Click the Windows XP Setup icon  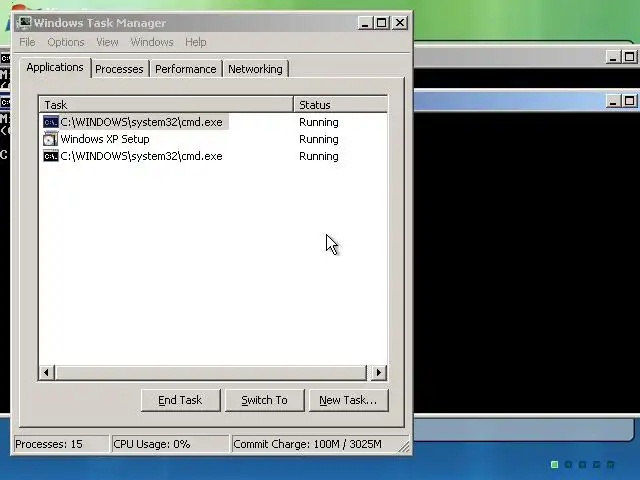click(51, 139)
